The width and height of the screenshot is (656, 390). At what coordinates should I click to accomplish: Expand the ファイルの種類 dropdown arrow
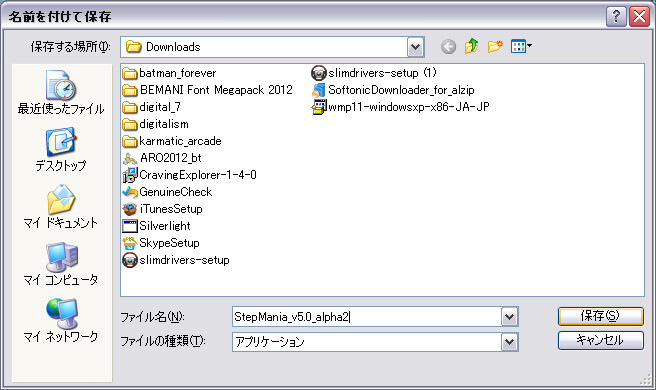click(x=509, y=342)
